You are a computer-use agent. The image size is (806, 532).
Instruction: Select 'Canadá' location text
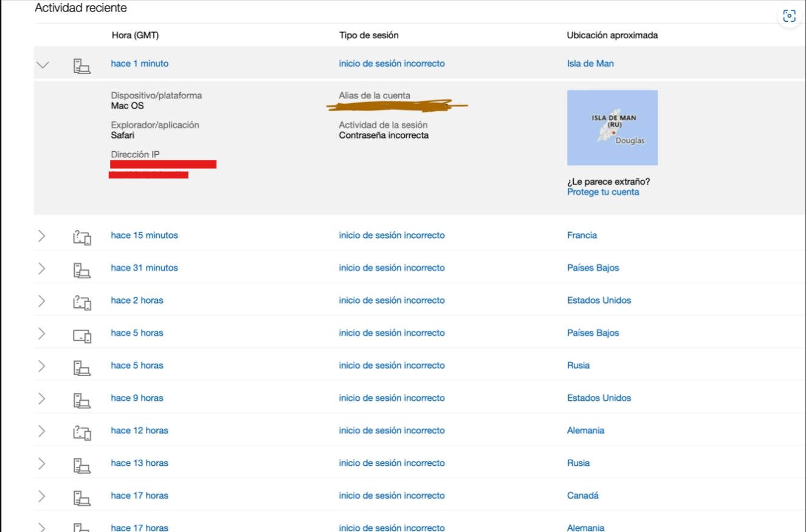tap(583, 496)
